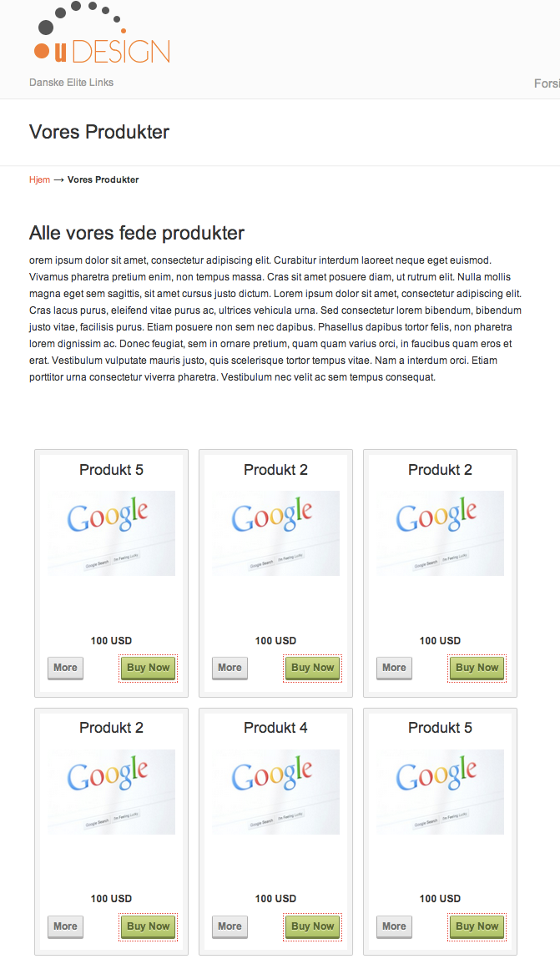
Task: Open the Hjem breadcrumb link
Action: click(x=39, y=179)
